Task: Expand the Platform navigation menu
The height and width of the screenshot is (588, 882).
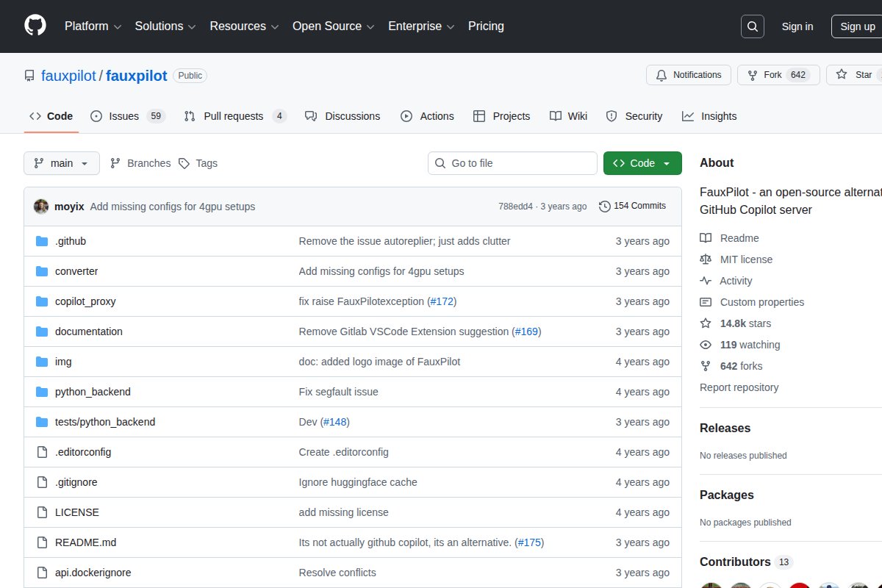Action: (x=93, y=26)
